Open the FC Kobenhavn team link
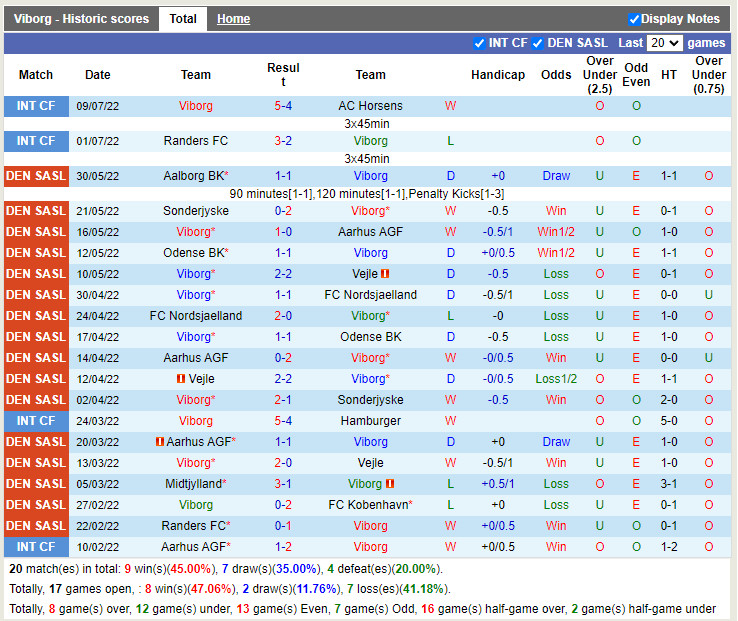This screenshot has height=621, width=738. coord(369,505)
